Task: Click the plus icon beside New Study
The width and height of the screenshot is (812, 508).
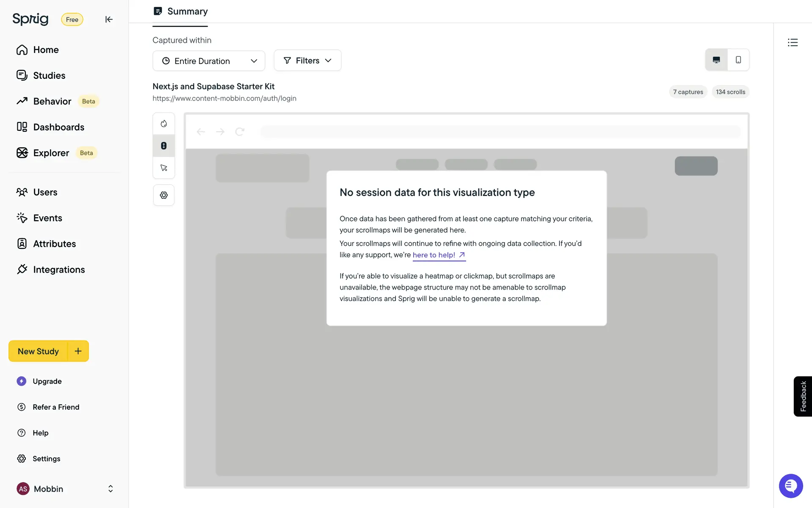Action: pos(78,351)
